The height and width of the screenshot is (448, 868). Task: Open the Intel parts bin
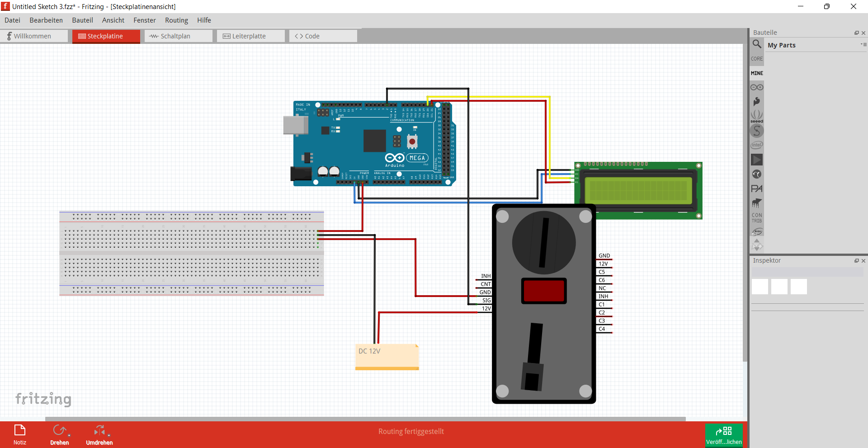pos(757,145)
